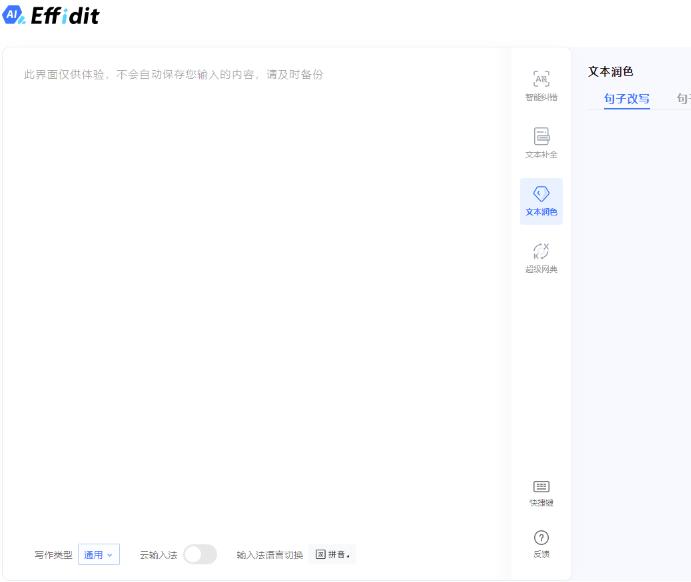This screenshot has height=582, width=691.
Task: Open the 反馈 feedback question mark icon
Action: [x=541, y=544]
